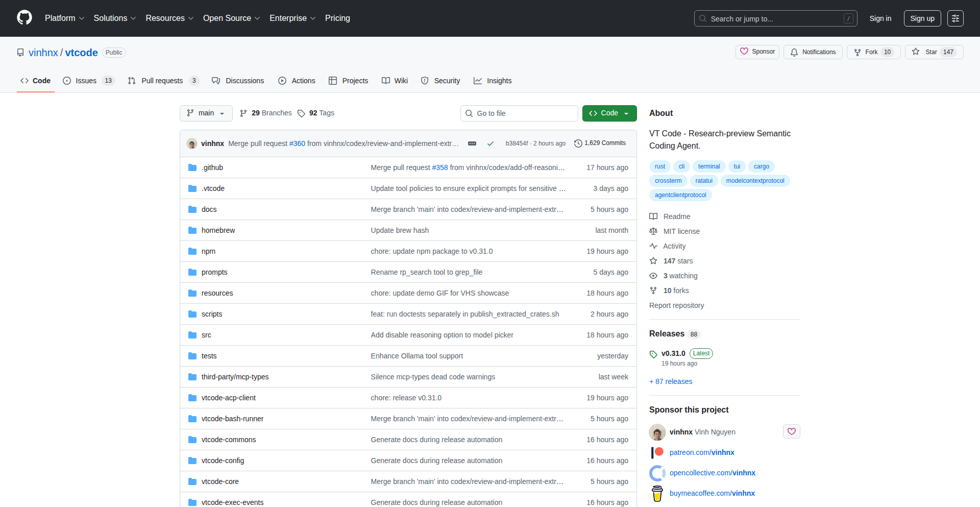Expand commit message ellipsis button

(472, 143)
